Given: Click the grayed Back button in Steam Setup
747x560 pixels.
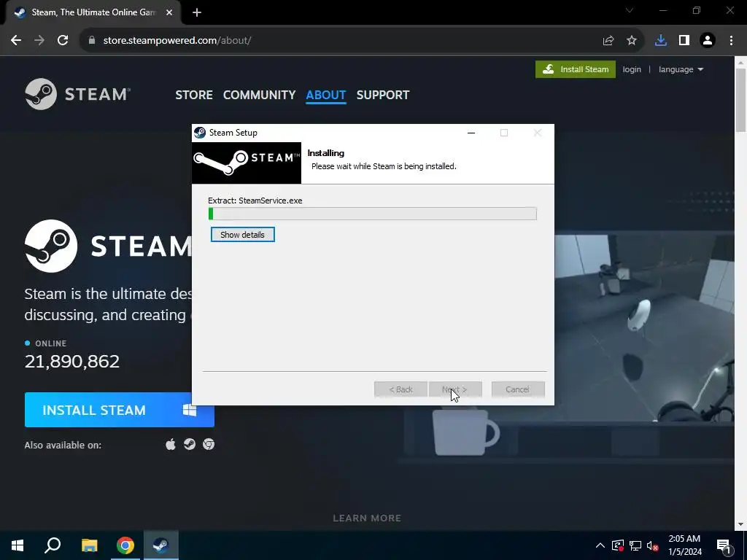Looking at the screenshot, I should pyautogui.click(x=400, y=389).
